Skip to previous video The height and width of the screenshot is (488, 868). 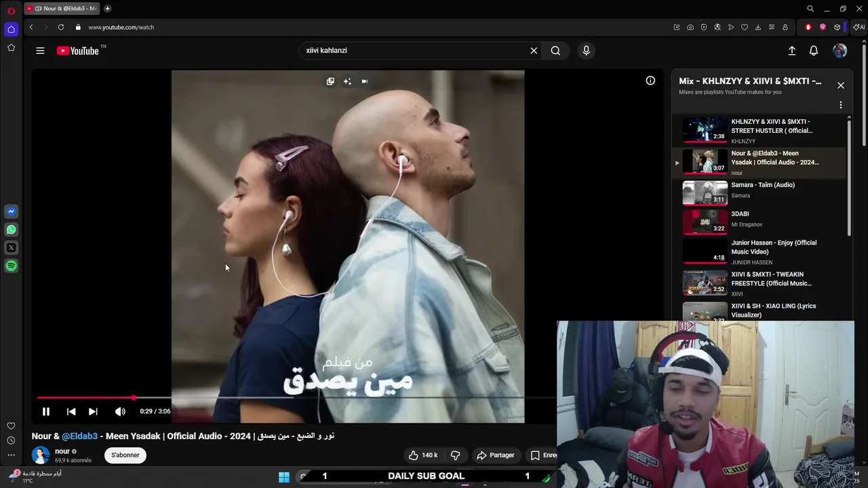click(x=71, y=411)
